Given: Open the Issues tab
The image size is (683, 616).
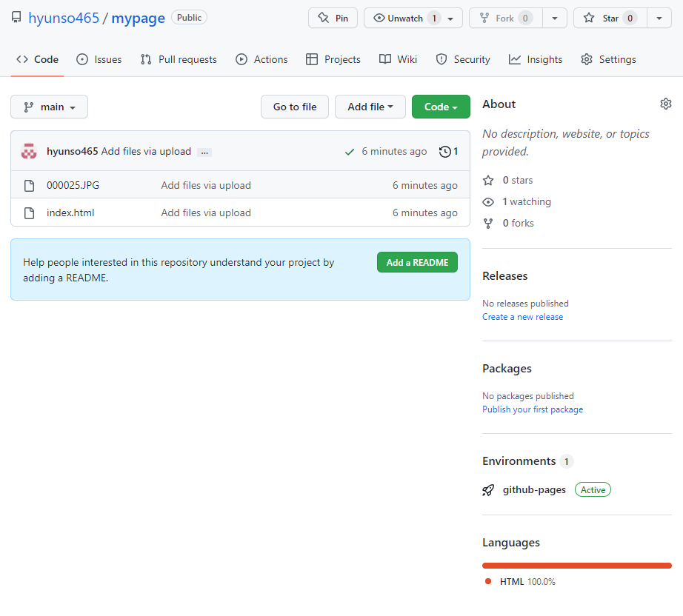Looking at the screenshot, I should [99, 60].
